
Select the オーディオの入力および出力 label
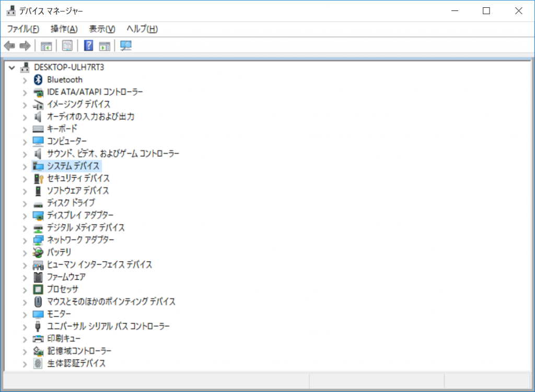[x=91, y=117]
